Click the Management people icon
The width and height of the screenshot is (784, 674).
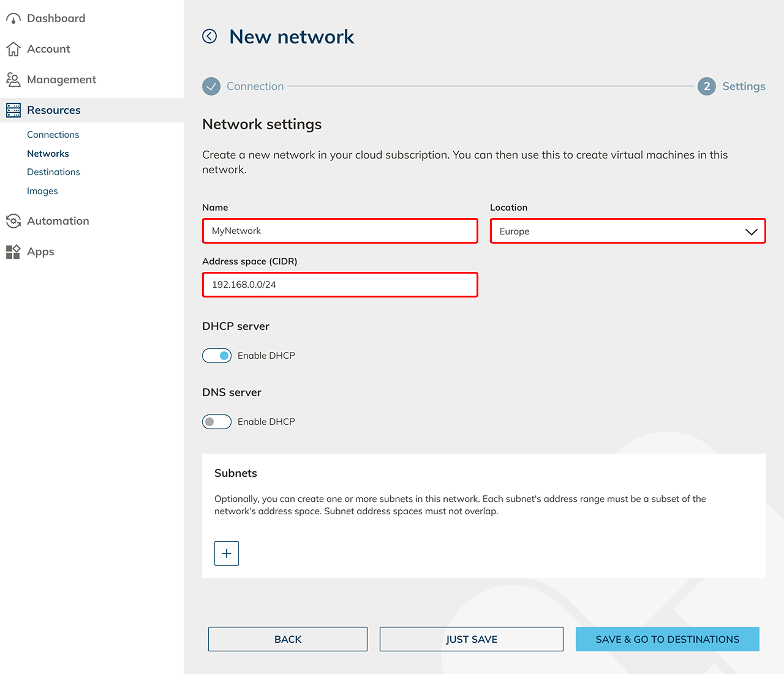pos(13,80)
